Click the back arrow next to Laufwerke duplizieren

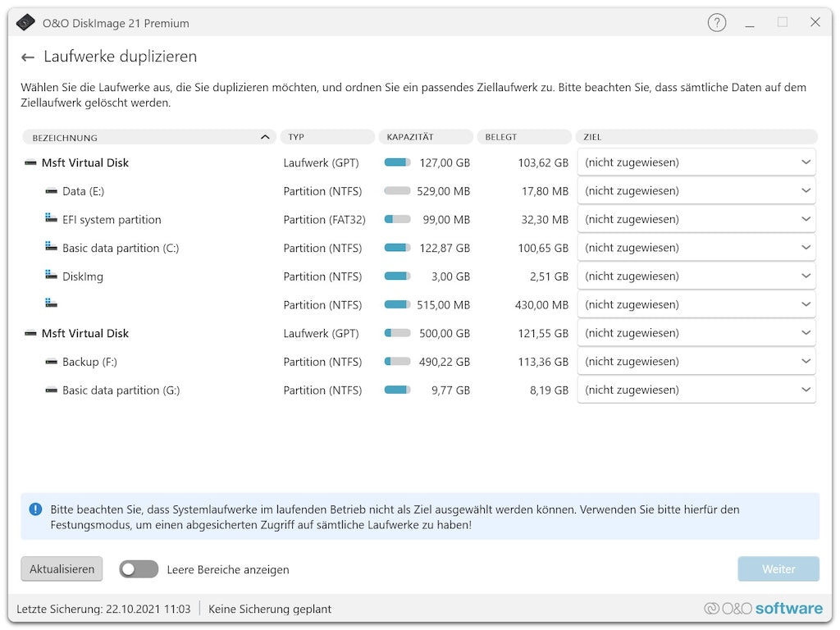tap(28, 57)
